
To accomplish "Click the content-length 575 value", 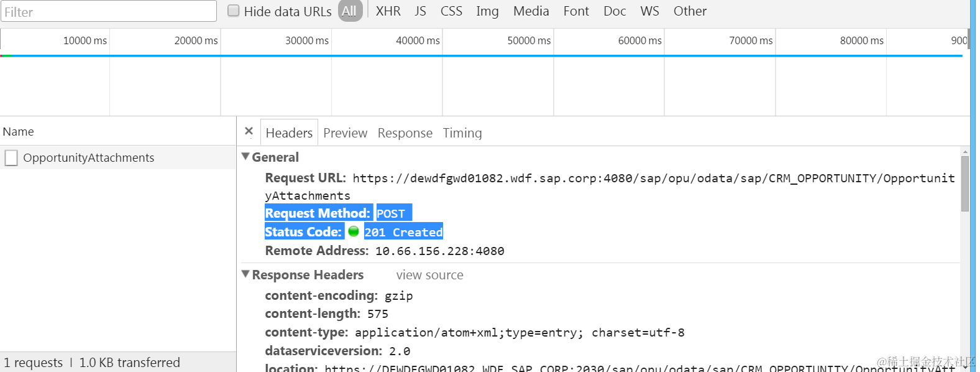I will pyautogui.click(x=378, y=314).
